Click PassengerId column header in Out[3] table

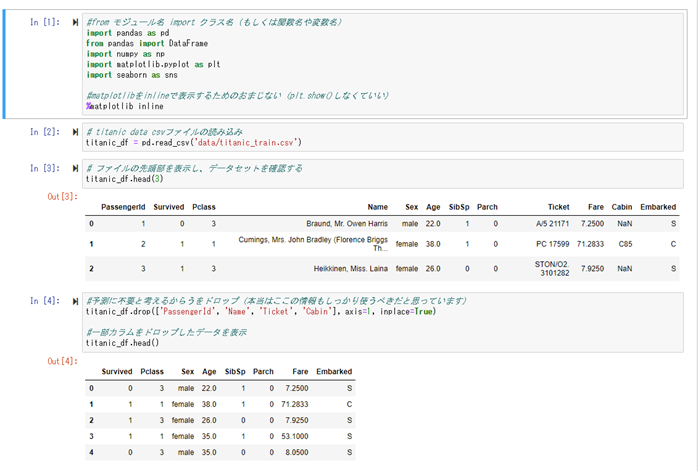tap(123, 207)
